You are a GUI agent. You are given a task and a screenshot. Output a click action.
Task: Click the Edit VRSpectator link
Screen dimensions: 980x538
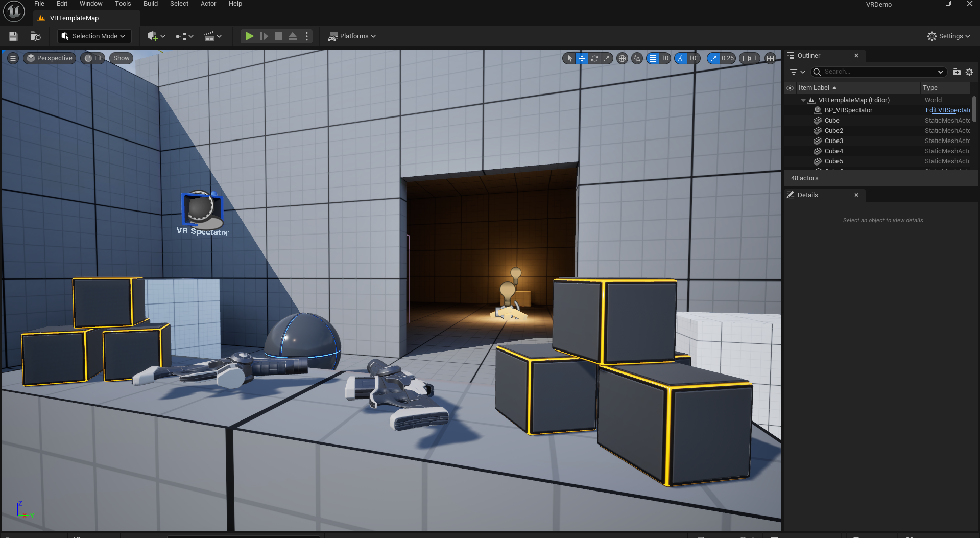coord(947,110)
